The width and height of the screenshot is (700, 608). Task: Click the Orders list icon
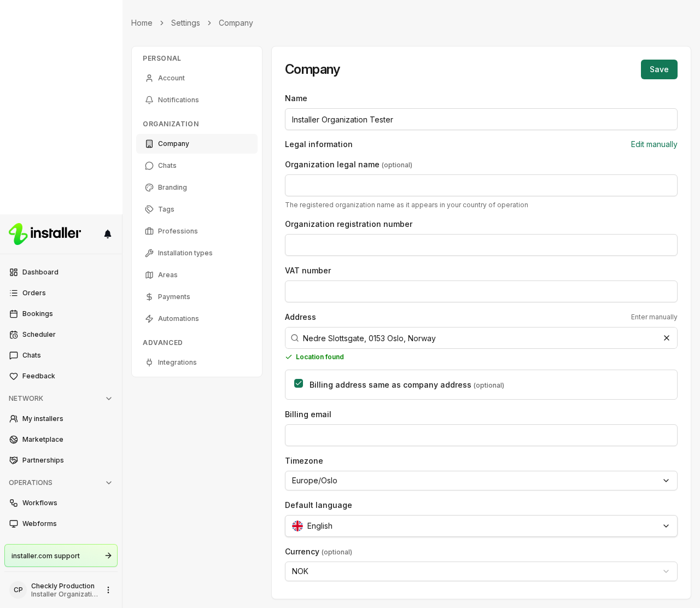click(x=14, y=293)
